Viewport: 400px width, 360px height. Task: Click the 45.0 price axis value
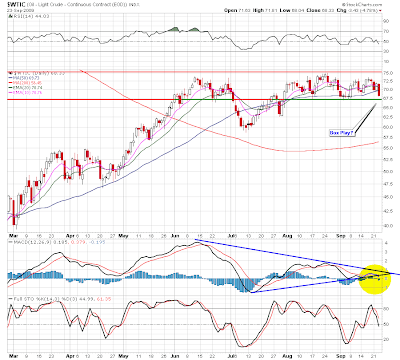coord(387,197)
